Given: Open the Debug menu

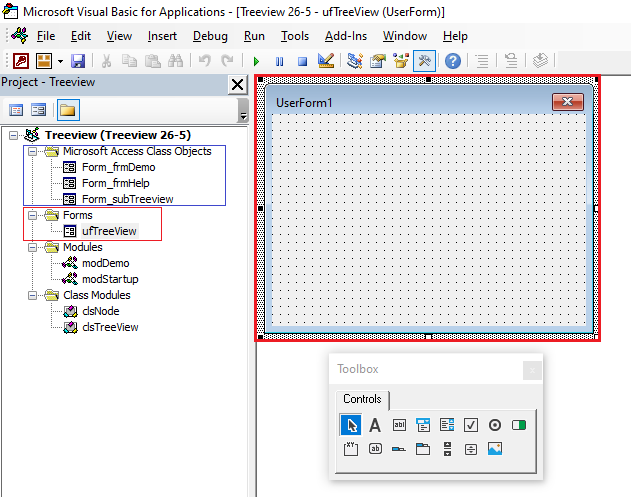Looking at the screenshot, I should [210, 36].
